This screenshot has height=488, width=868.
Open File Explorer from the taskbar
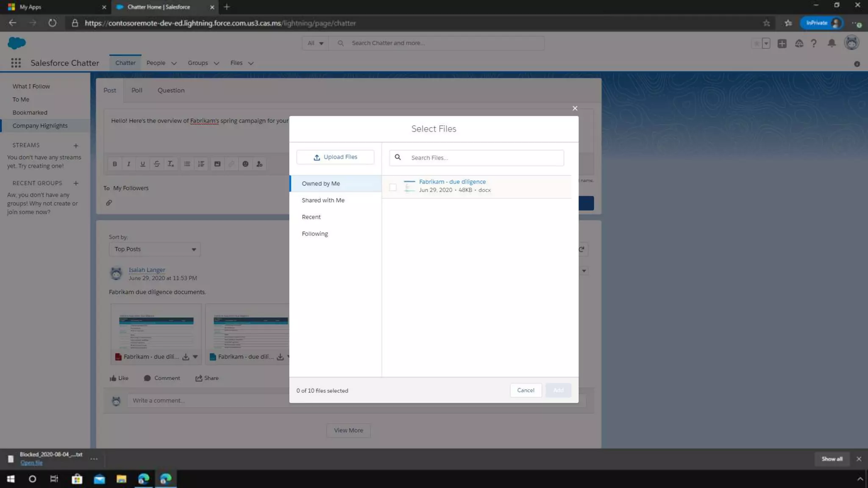click(x=121, y=479)
